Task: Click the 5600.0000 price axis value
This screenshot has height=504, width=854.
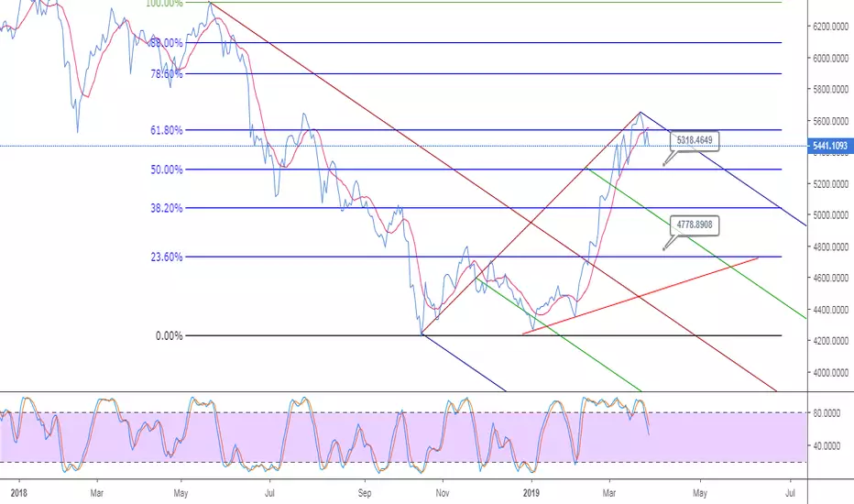Action: pos(830,121)
